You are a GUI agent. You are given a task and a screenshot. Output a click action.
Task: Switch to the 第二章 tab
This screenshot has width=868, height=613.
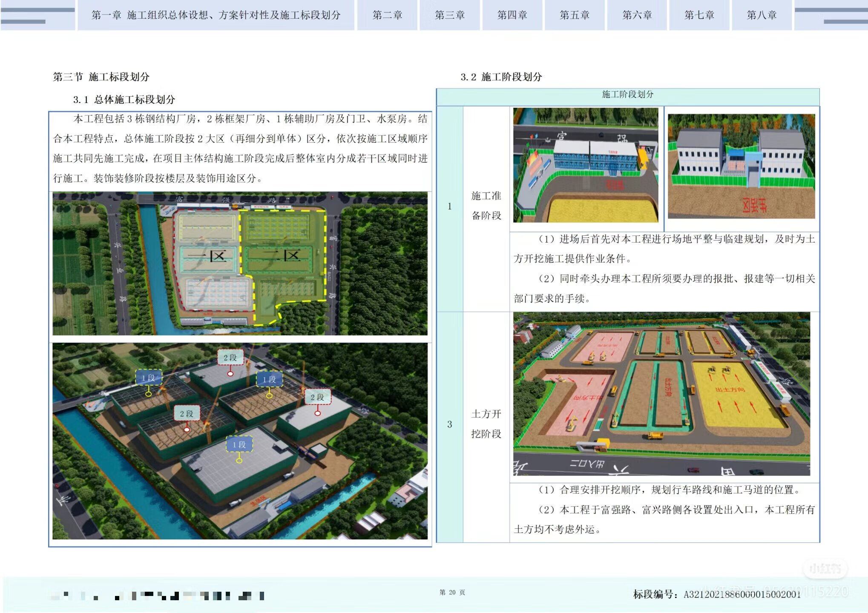tap(387, 15)
